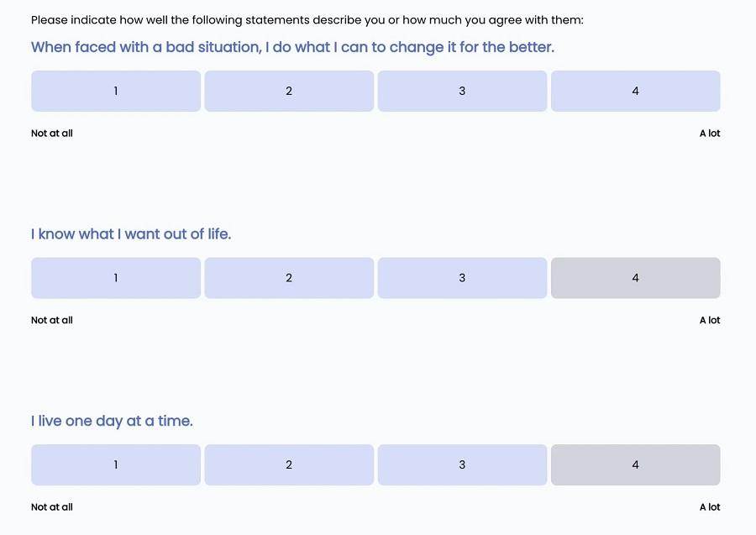Screen dimensions: 756x535
Task: Click "Not at all" under the bad situation scale
Action: click(52, 134)
